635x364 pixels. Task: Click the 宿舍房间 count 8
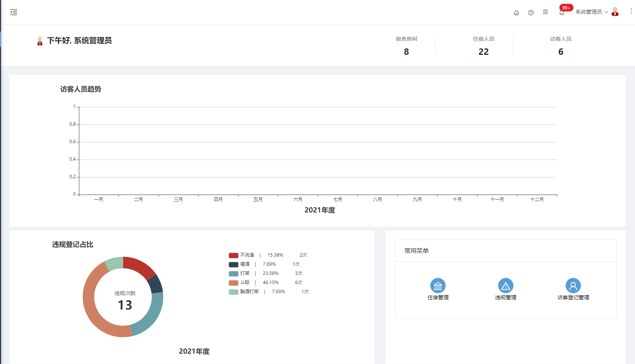point(406,52)
